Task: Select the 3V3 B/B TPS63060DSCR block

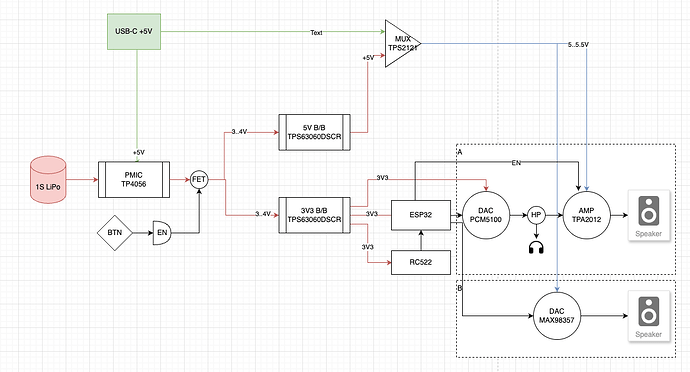Action: [315, 215]
